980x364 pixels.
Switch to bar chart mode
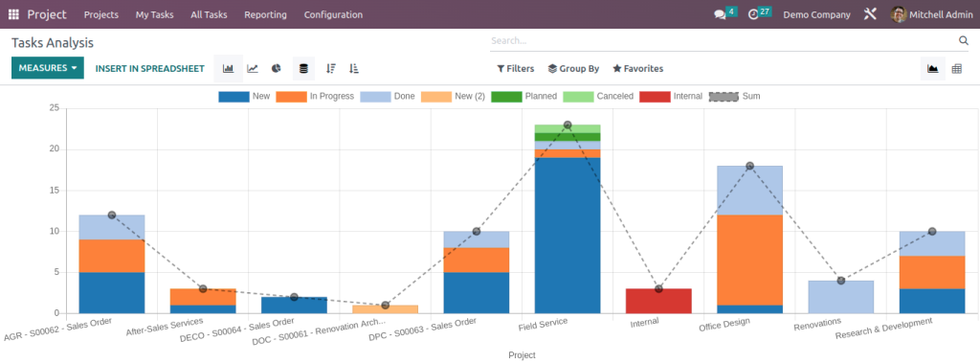pos(228,68)
